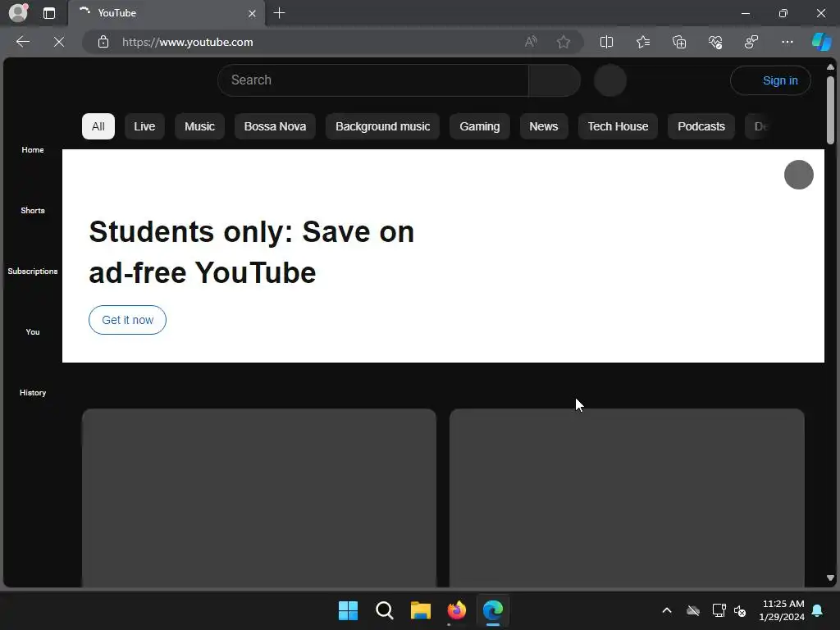The width and height of the screenshot is (840, 630).
Task: Open You section in sidebar
Action: click(33, 332)
